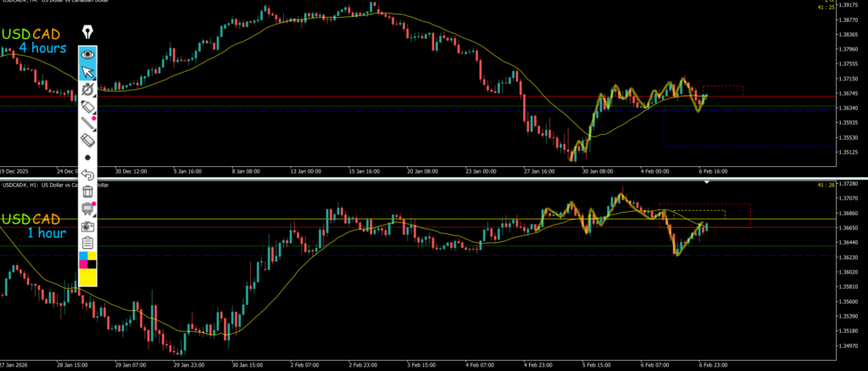868x371 pixels.
Task: Select the cursor arrow tool
Action: pyautogui.click(x=87, y=72)
